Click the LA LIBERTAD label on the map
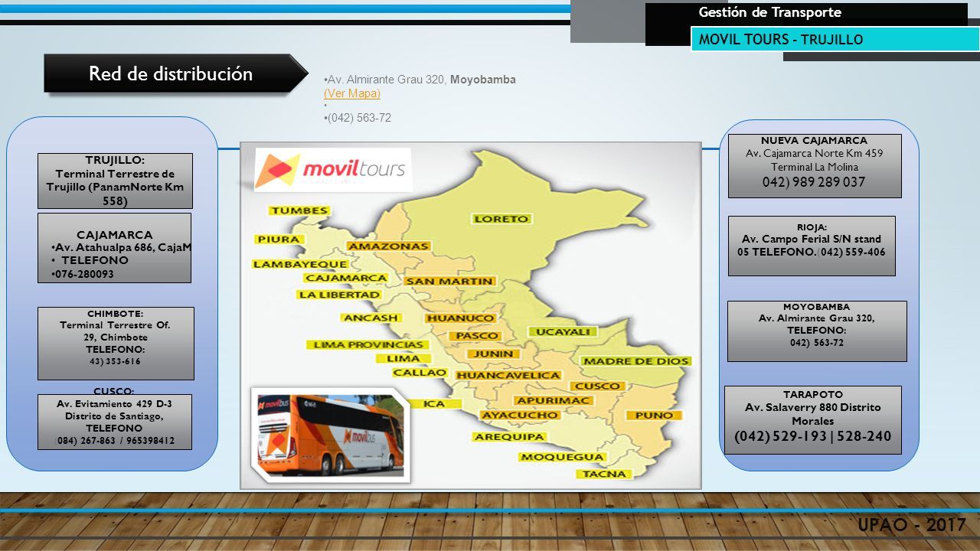The width and height of the screenshot is (980, 551). point(339,295)
